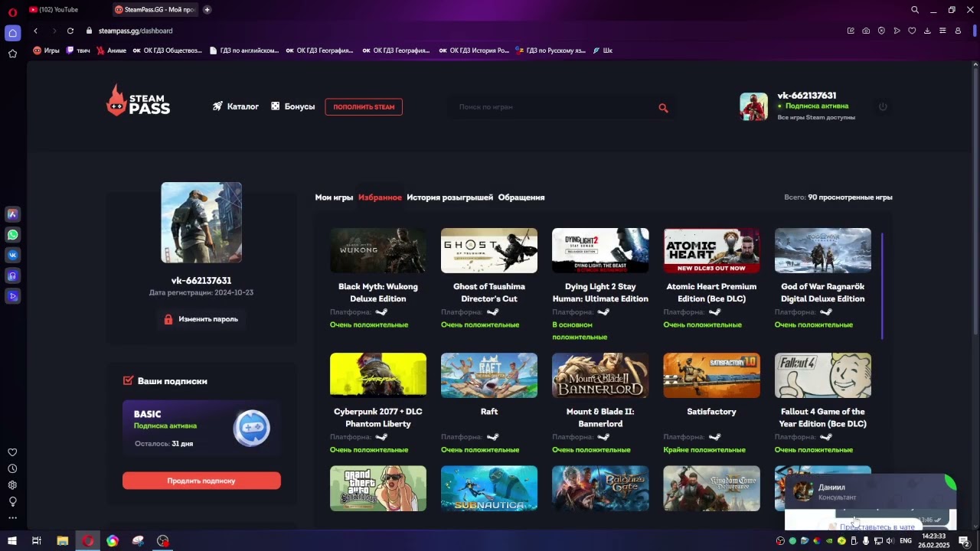Open Atomic Heart Premium Edition title link
Image resolution: width=980 pixels, height=551 pixels.
click(711, 292)
